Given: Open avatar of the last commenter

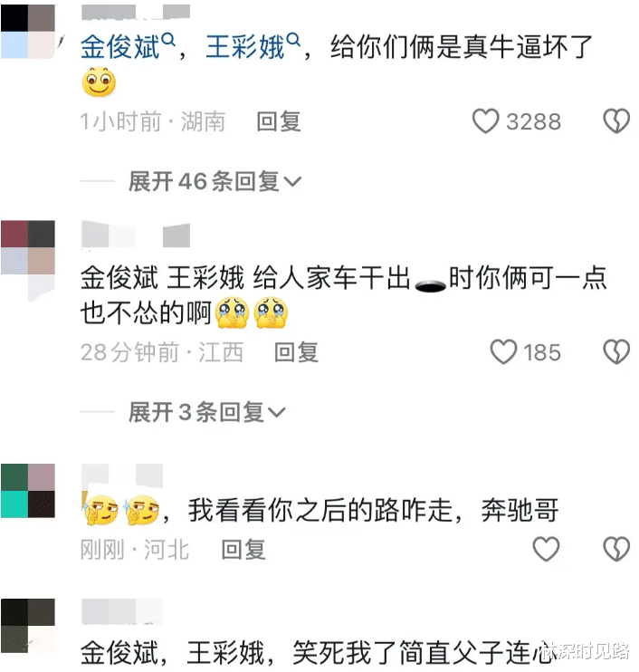Looking at the screenshot, I should pos(28,626).
